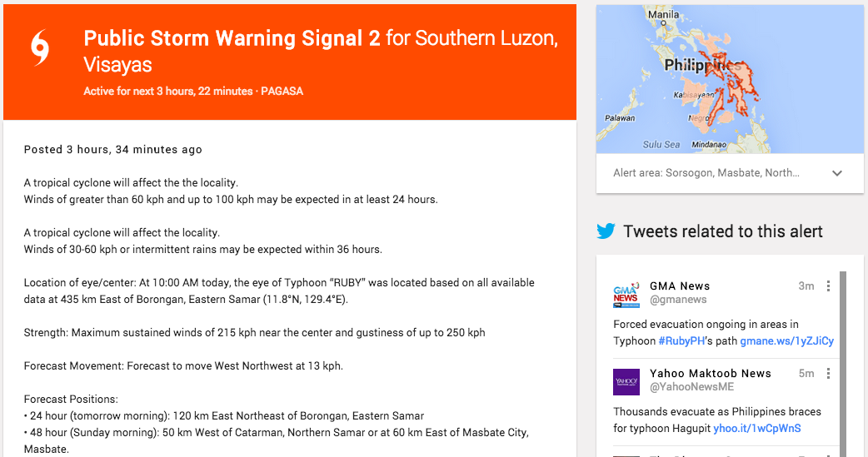Image resolution: width=868 pixels, height=457 pixels.
Task: Open the yhoo.it/1wCpWnS link
Action: click(756, 428)
